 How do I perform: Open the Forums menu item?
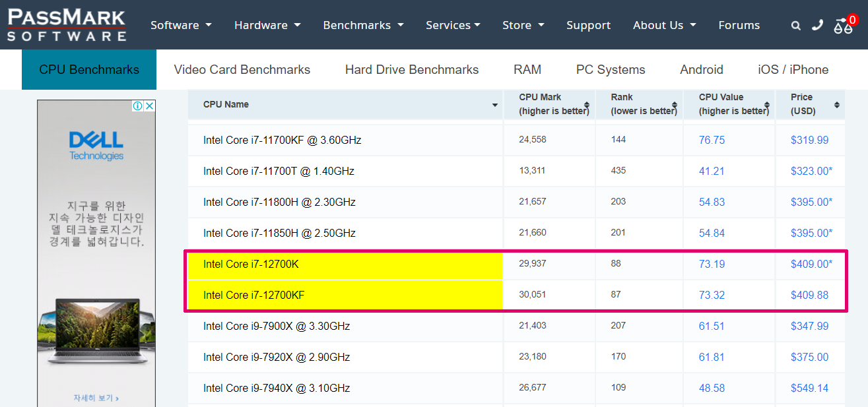tap(739, 25)
